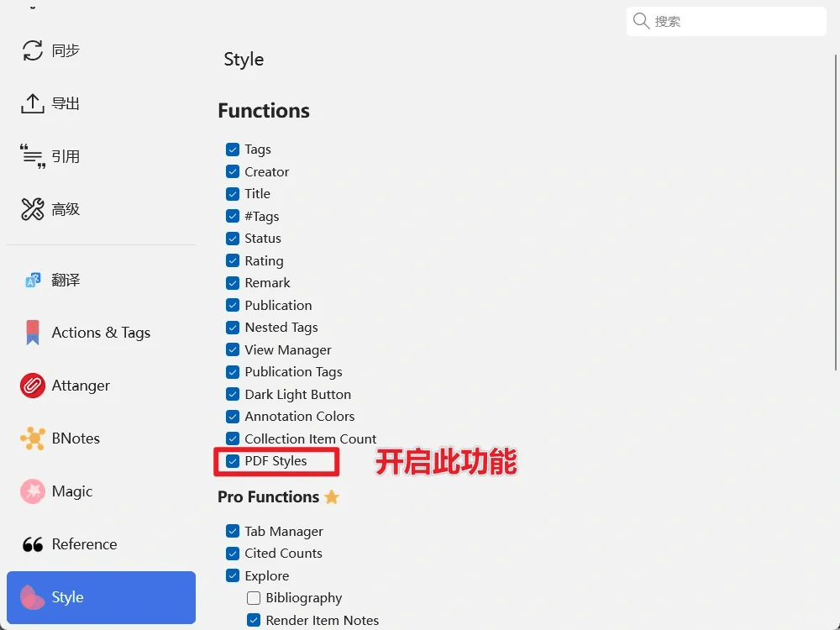Open the Export section icon
This screenshot has height=630, width=840.
tap(32, 103)
